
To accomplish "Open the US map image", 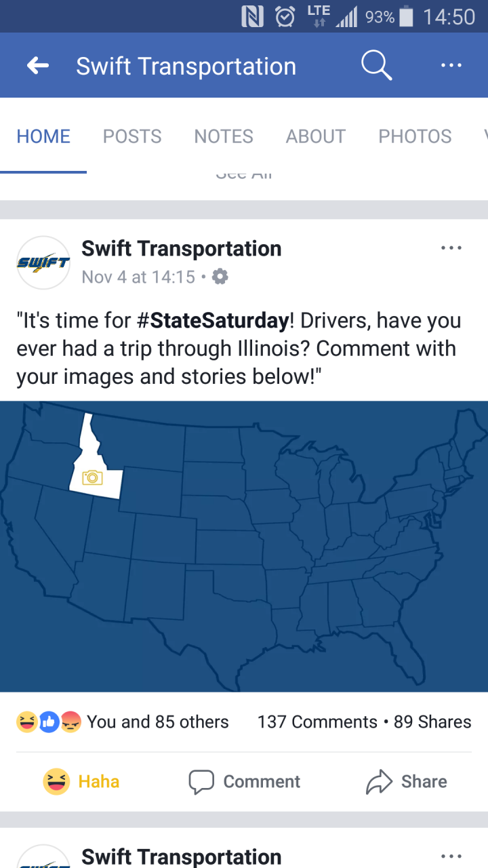I will tap(244, 546).
